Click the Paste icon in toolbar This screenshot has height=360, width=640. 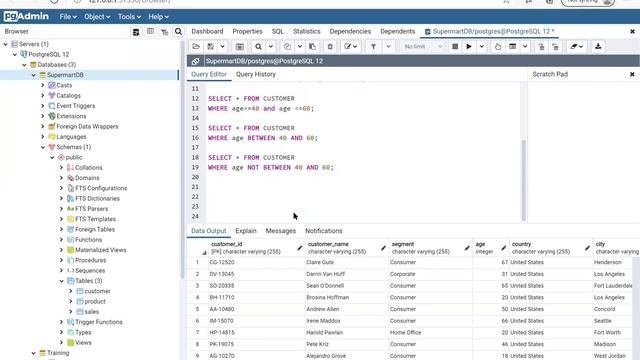[x=313, y=47]
